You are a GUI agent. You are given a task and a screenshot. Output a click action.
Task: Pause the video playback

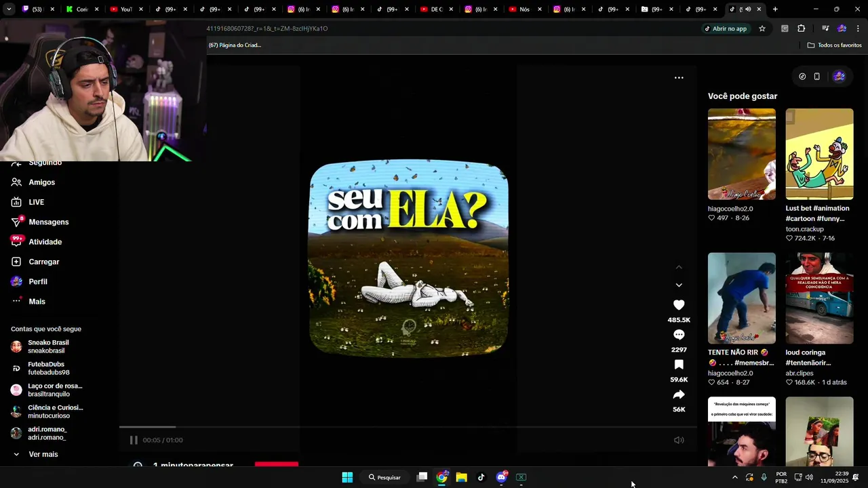pos(134,440)
